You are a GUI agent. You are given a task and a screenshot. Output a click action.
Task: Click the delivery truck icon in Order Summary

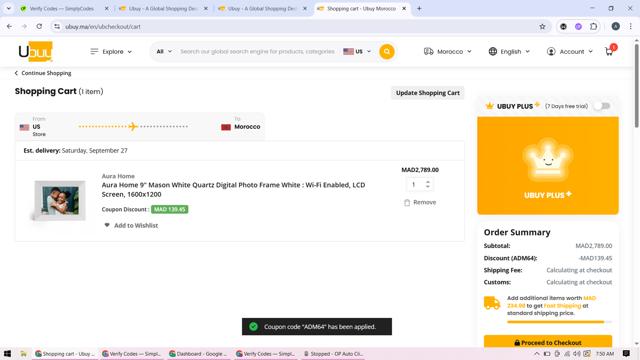[x=492, y=303]
